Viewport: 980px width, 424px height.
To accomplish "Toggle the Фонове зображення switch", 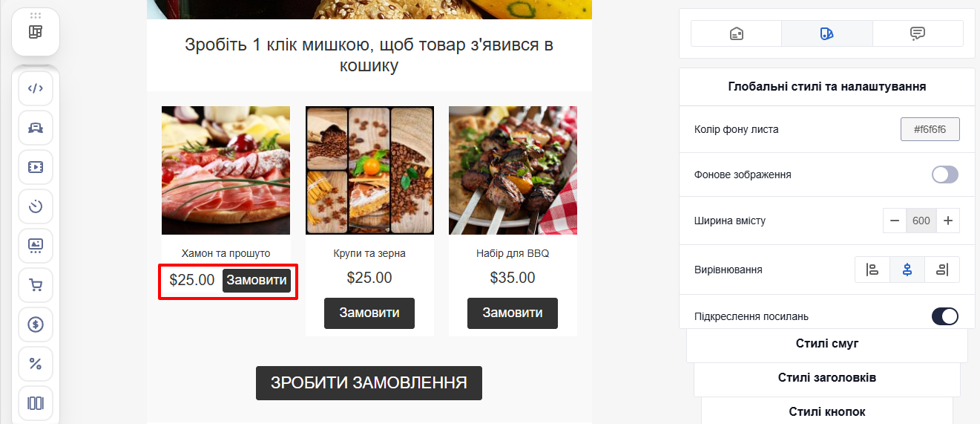I will pos(945,175).
